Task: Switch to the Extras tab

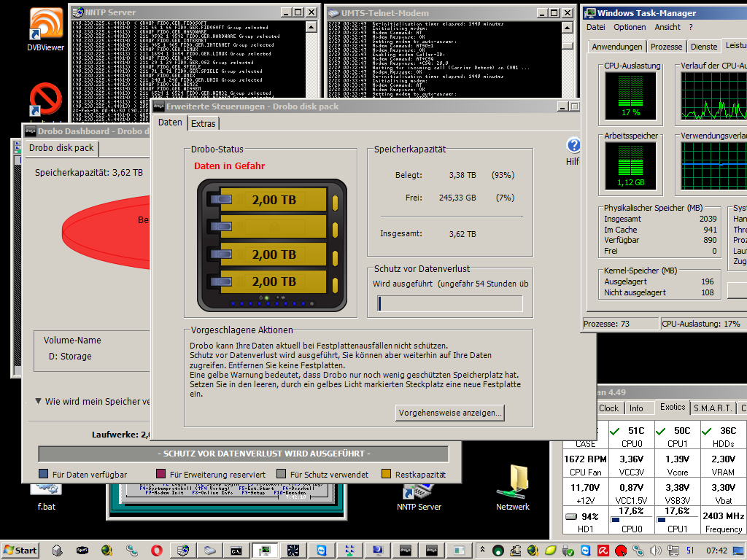Action: pos(204,124)
